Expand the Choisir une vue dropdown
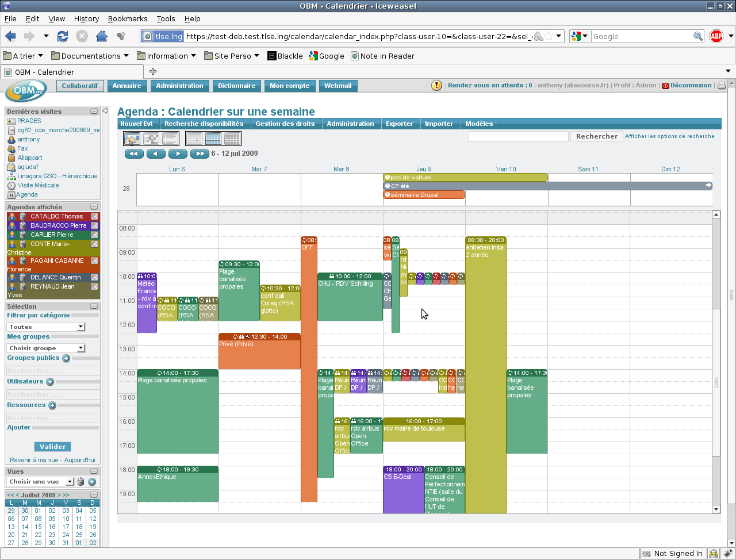 pos(41,482)
